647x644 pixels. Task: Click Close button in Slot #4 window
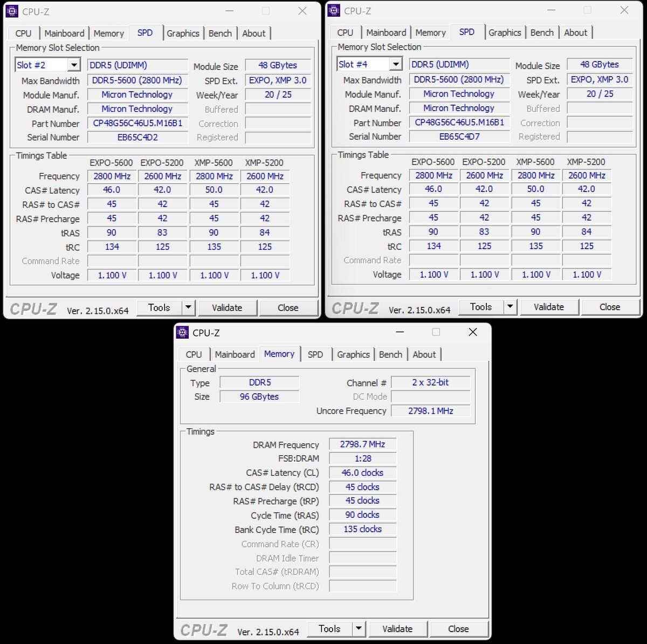[610, 307]
